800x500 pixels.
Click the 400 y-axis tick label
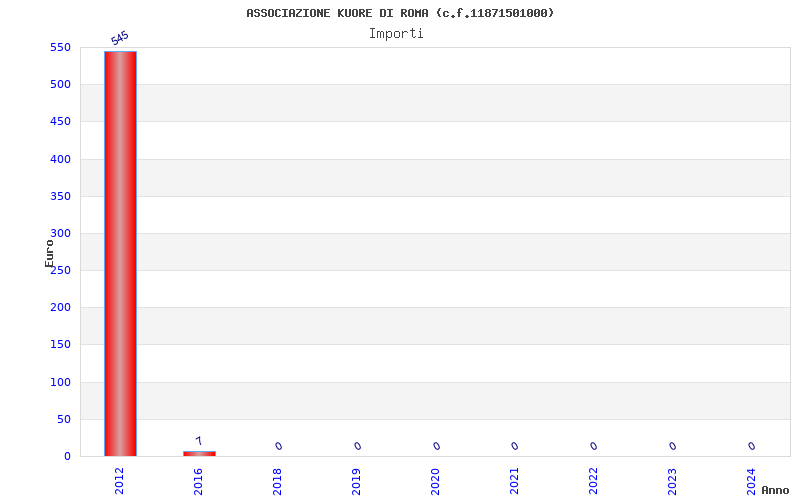pyautogui.click(x=60, y=159)
